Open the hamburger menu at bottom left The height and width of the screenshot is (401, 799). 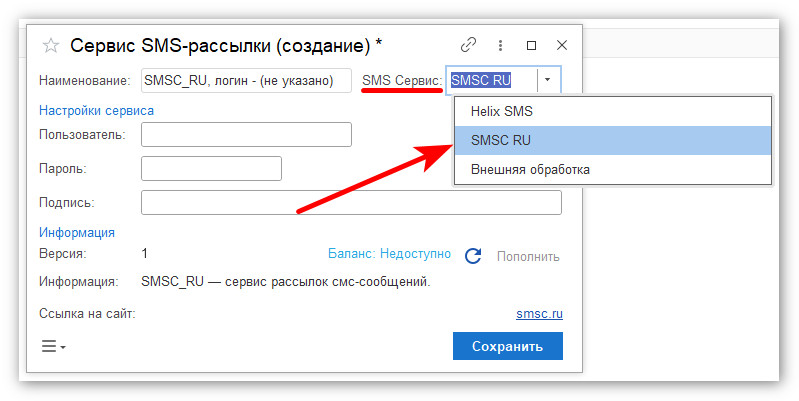pos(54,346)
